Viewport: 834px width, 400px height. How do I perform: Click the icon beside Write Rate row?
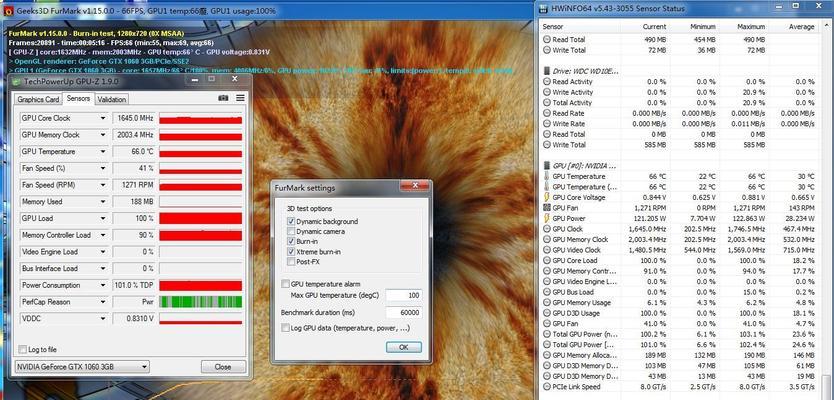[547, 123]
